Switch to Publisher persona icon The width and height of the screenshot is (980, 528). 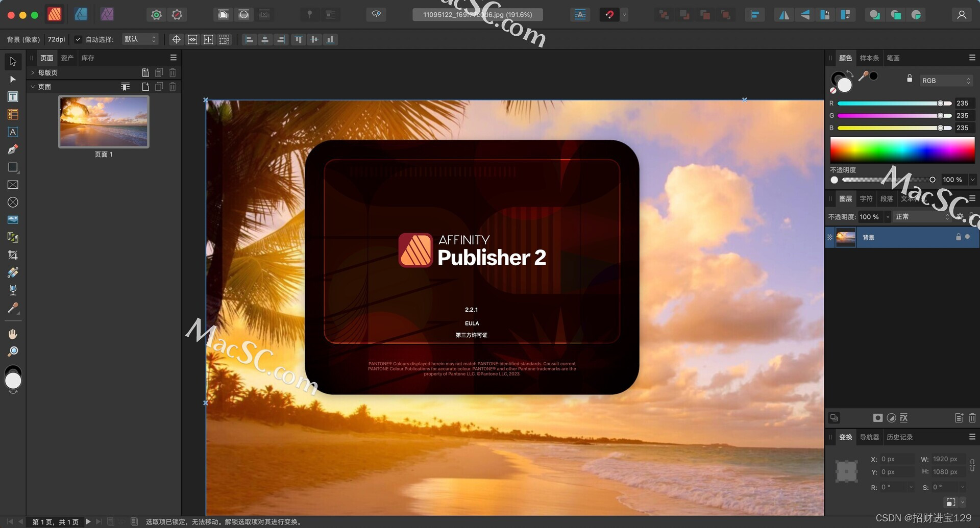click(x=55, y=14)
